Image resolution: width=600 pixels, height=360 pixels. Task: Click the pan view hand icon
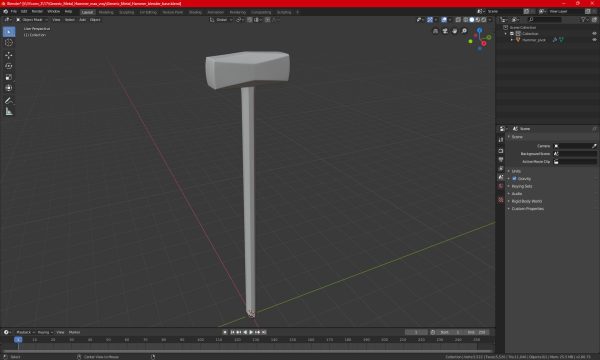coord(455,31)
